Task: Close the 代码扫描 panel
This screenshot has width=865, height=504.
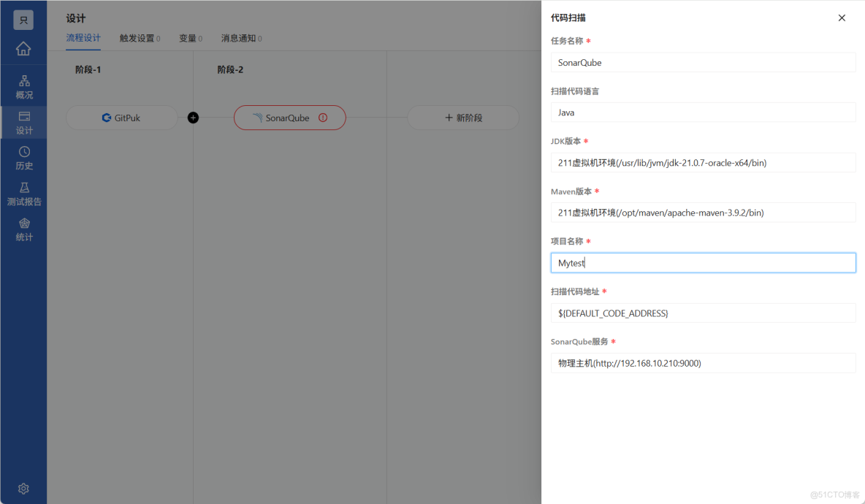Action: coord(842,18)
